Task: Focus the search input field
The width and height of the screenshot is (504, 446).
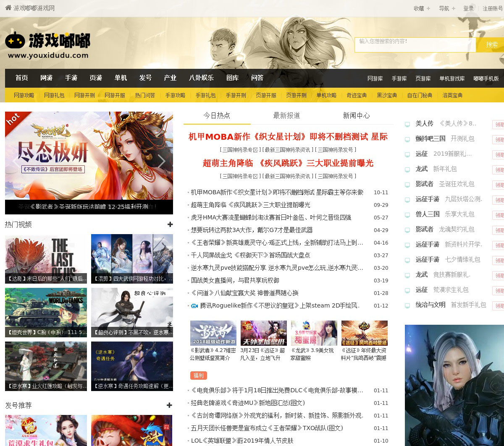Action: [415, 44]
